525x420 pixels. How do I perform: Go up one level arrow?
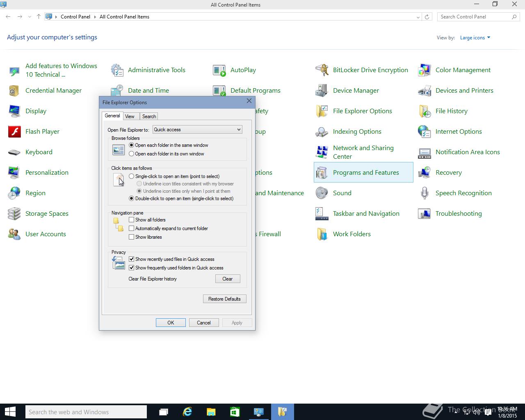39,17
